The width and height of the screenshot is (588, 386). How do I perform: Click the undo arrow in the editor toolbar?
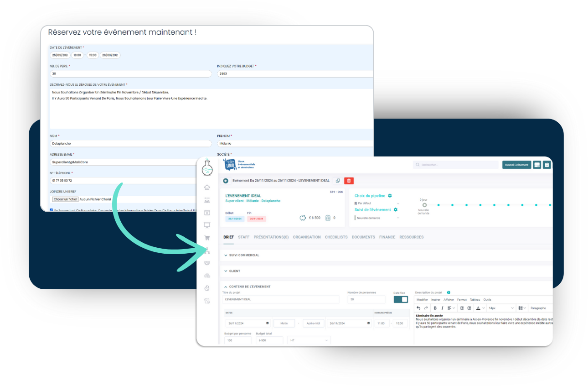(x=419, y=308)
